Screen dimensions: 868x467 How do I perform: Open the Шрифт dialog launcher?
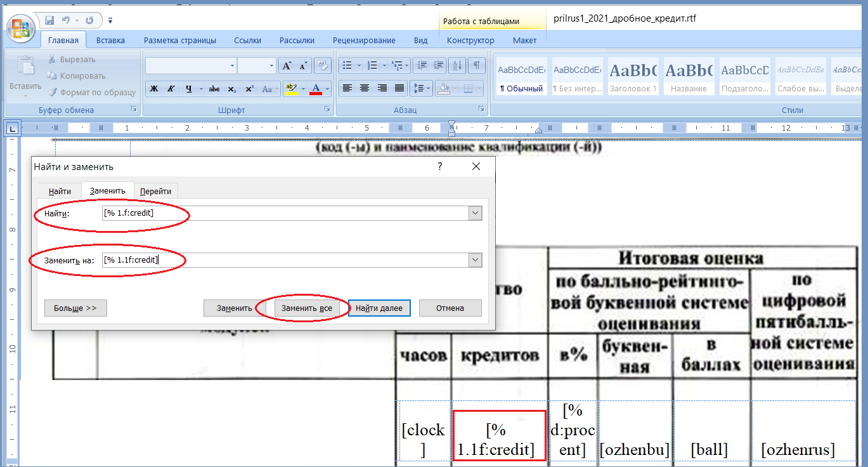pos(327,110)
